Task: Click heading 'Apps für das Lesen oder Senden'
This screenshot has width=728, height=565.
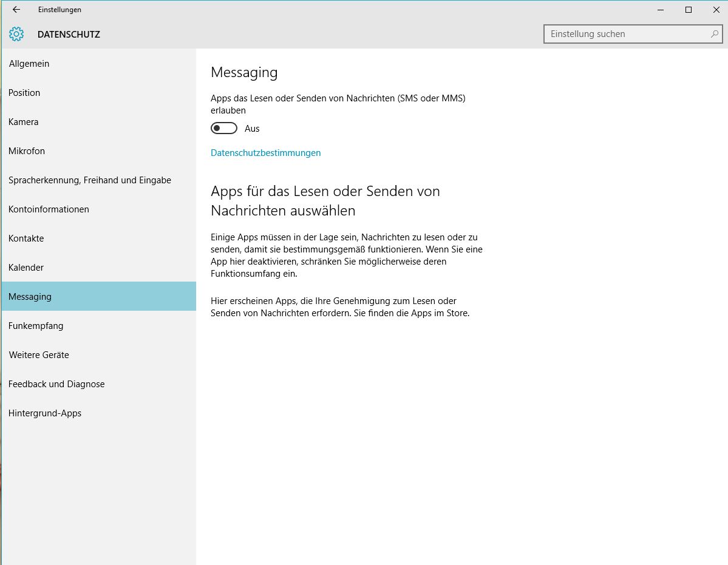Action: point(325,200)
